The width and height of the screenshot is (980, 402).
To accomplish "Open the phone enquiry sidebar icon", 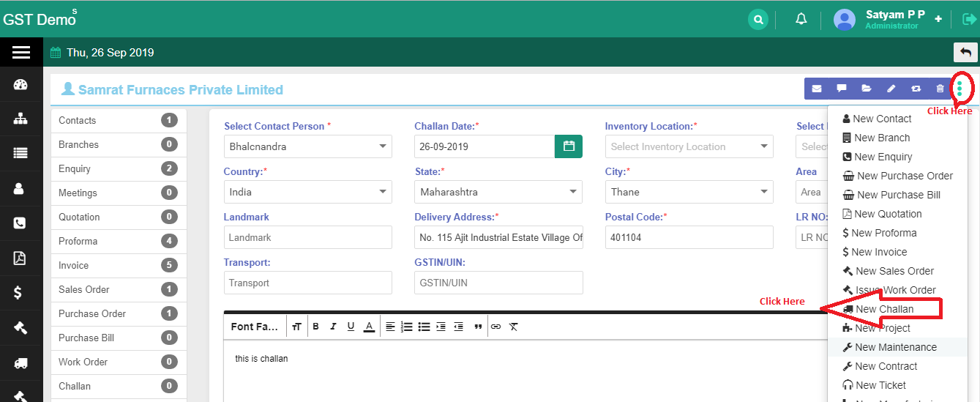I will tap(20, 223).
